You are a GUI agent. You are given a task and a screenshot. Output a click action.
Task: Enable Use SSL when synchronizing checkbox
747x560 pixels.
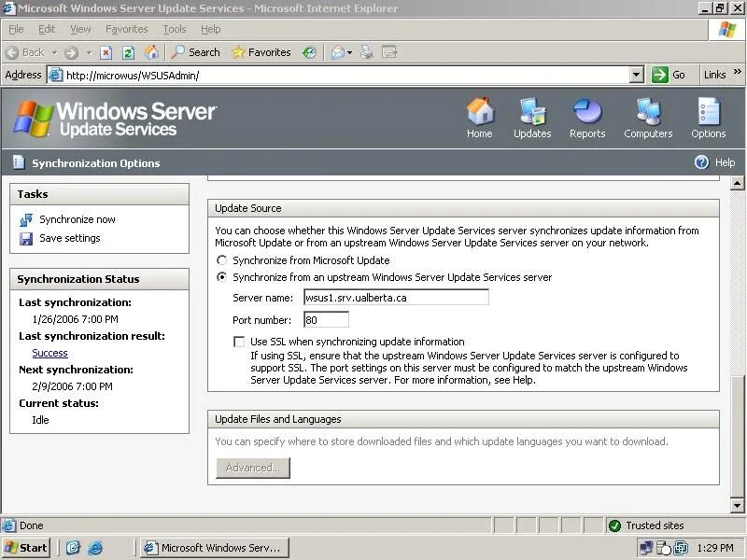coord(239,342)
